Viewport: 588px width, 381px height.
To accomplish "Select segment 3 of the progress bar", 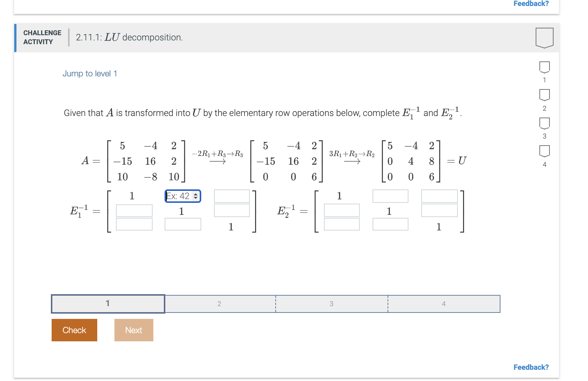I will pos(331,304).
